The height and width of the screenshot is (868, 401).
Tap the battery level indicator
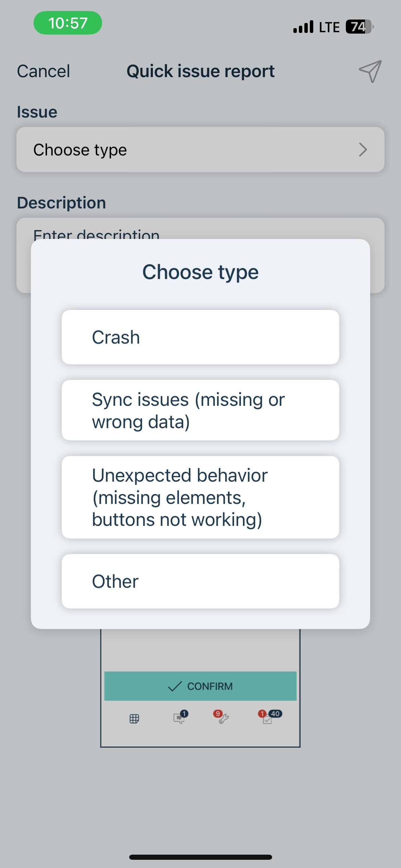tap(359, 27)
